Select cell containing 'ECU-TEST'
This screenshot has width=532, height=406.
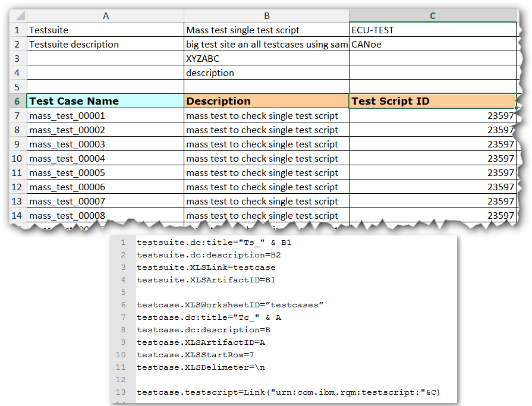coord(432,30)
